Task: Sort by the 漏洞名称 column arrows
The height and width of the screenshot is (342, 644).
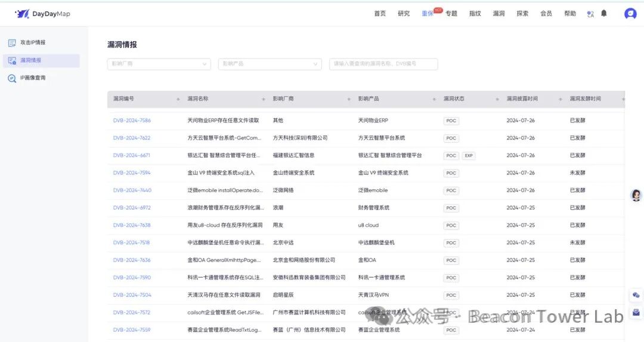Action: pos(264,99)
